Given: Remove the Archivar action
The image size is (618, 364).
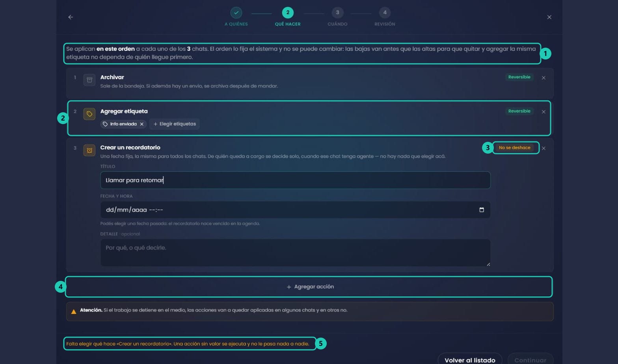Looking at the screenshot, I should coord(544,78).
